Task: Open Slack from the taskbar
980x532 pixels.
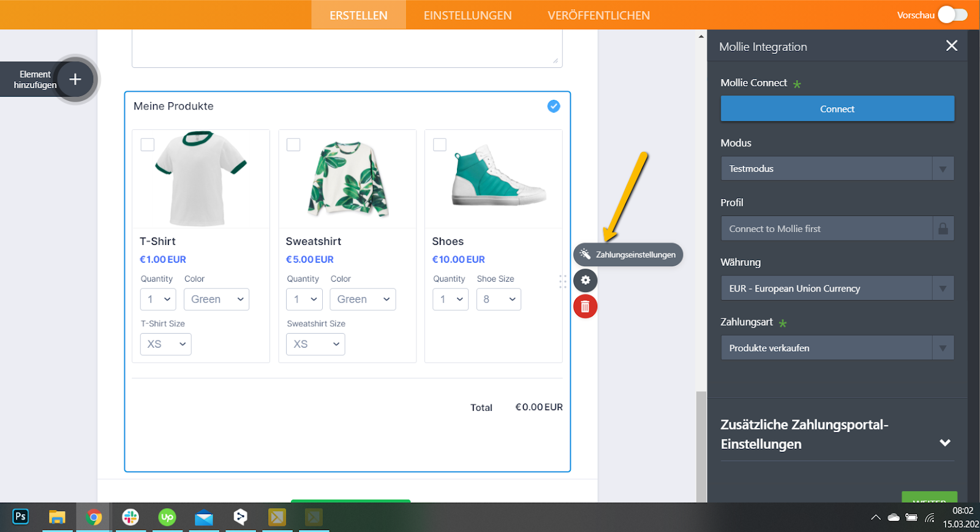Action: tap(130, 517)
